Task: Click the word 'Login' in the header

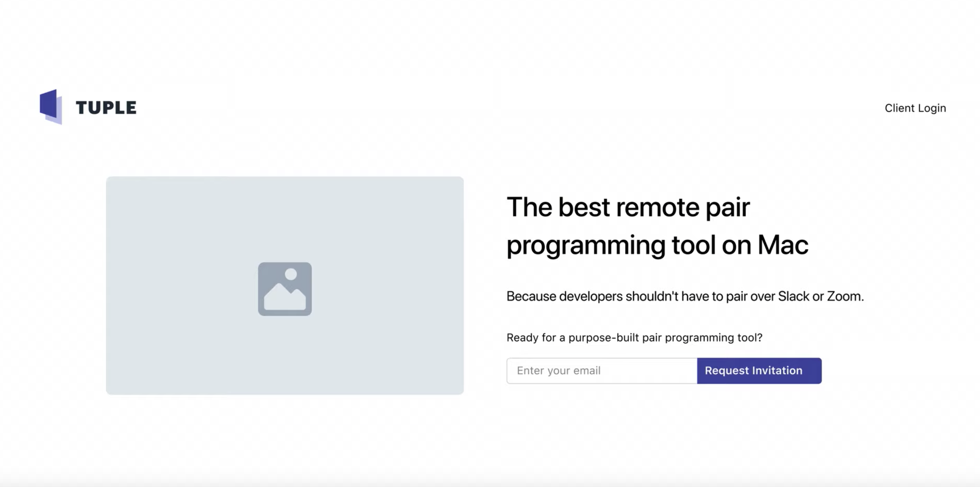Action: (932, 108)
